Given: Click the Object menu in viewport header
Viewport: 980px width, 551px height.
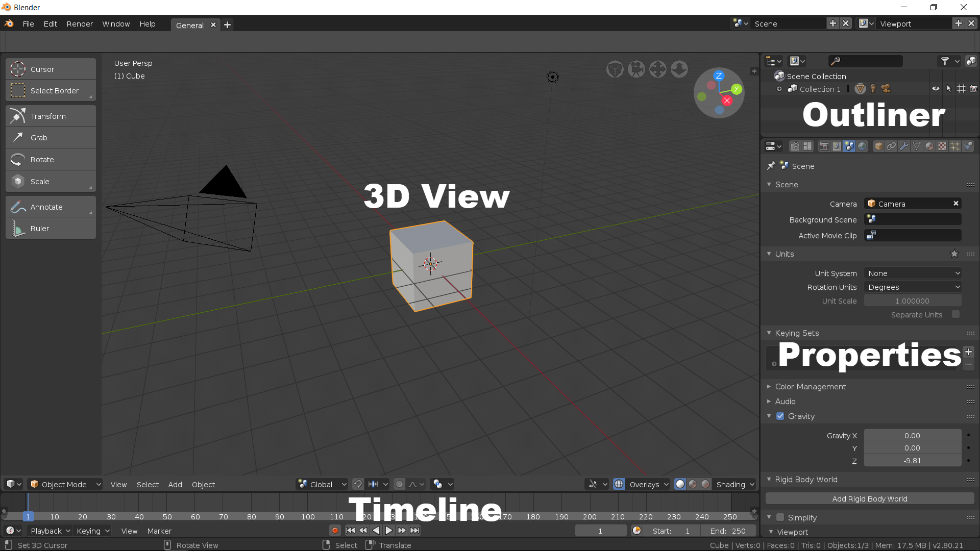Looking at the screenshot, I should click(203, 484).
